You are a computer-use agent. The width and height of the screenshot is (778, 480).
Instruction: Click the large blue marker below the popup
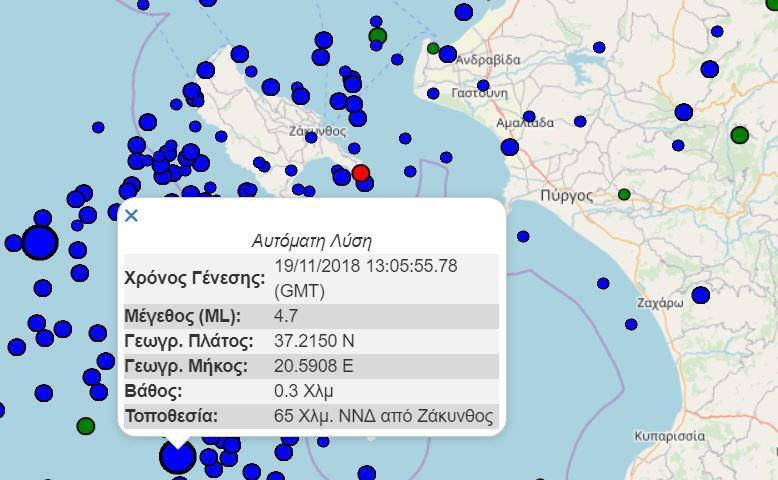pos(178,456)
